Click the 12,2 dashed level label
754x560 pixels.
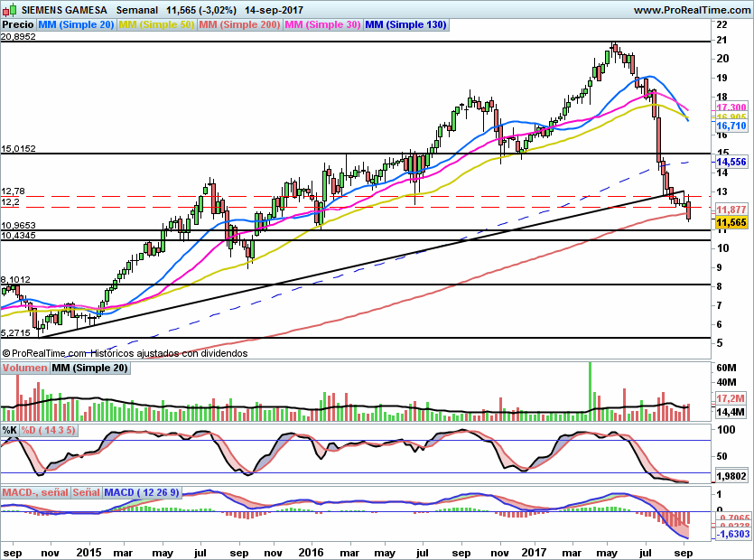tap(10, 201)
